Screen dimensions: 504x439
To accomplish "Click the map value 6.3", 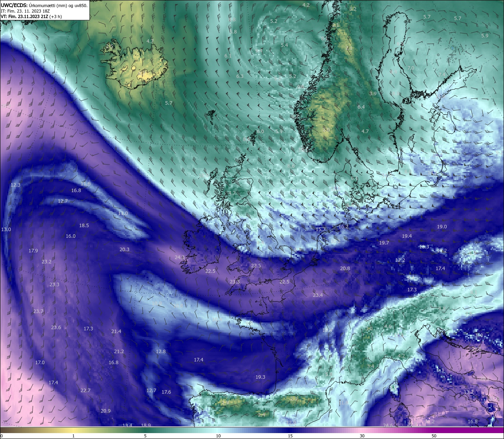I will pos(240,76).
